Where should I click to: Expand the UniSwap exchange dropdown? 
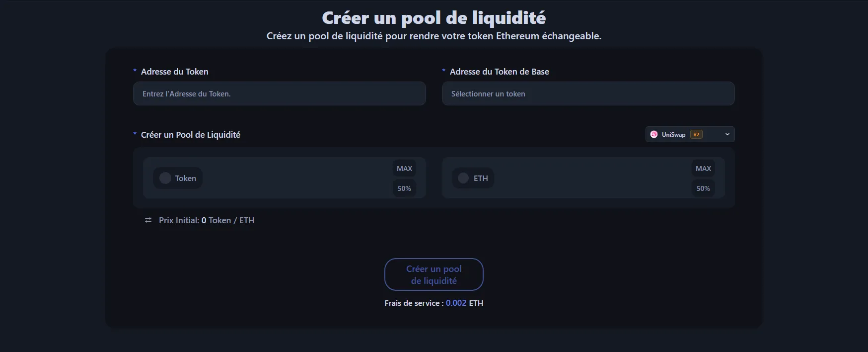[x=689, y=134]
